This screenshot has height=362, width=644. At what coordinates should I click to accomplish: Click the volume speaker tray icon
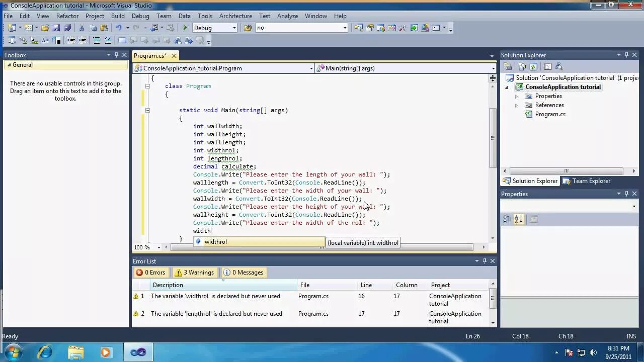pyautogui.click(x=593, y=352)
